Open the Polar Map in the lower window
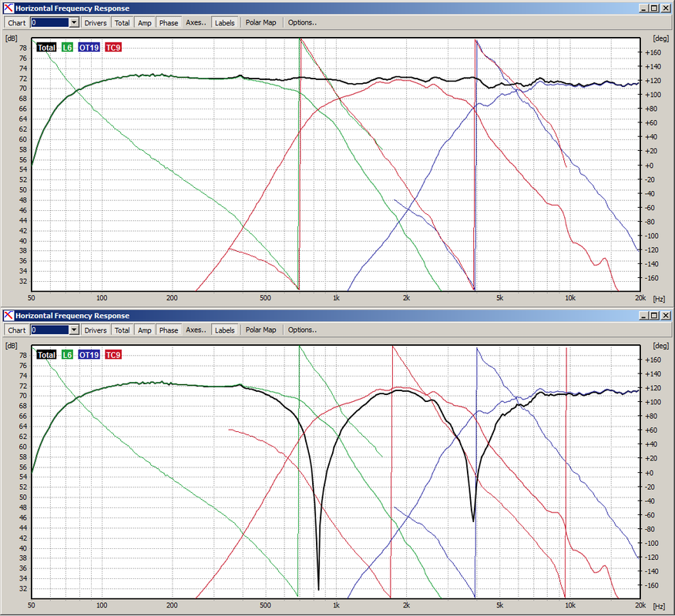The height and width of the screenshot is (616, 675). [x=261, y=330]
